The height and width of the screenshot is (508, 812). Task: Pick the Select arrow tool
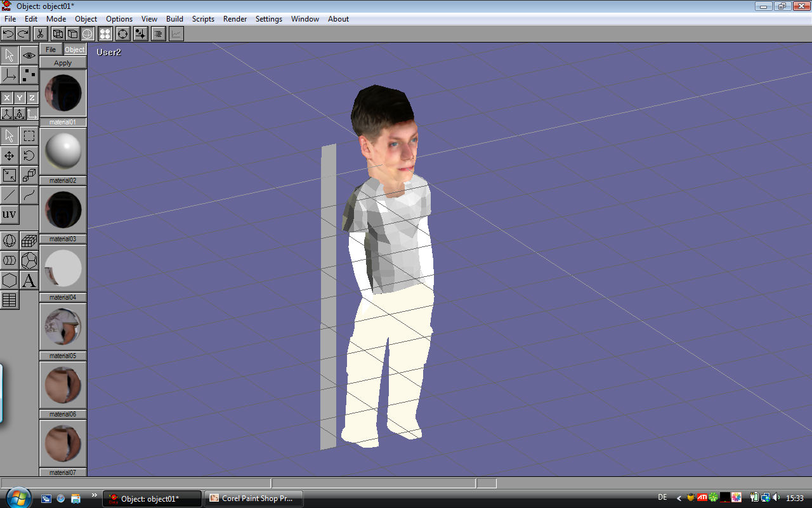click(x=10, y=136)
